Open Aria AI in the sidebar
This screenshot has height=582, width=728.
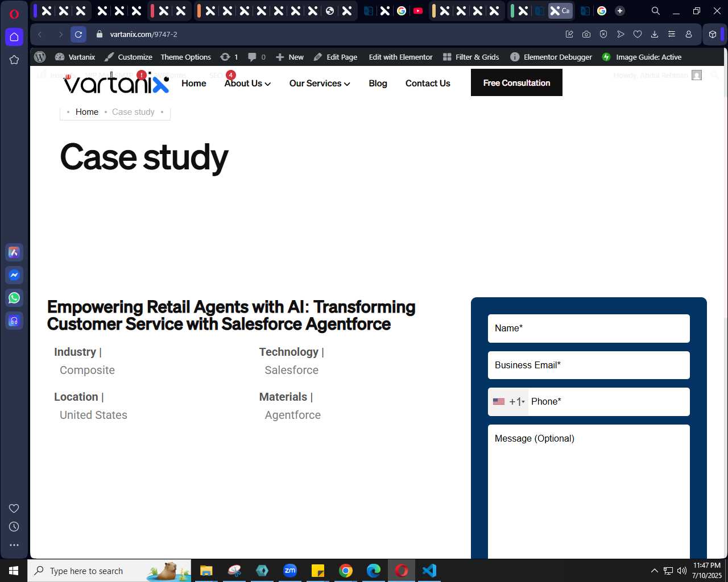pyautogui.click(x=14, y=252)
